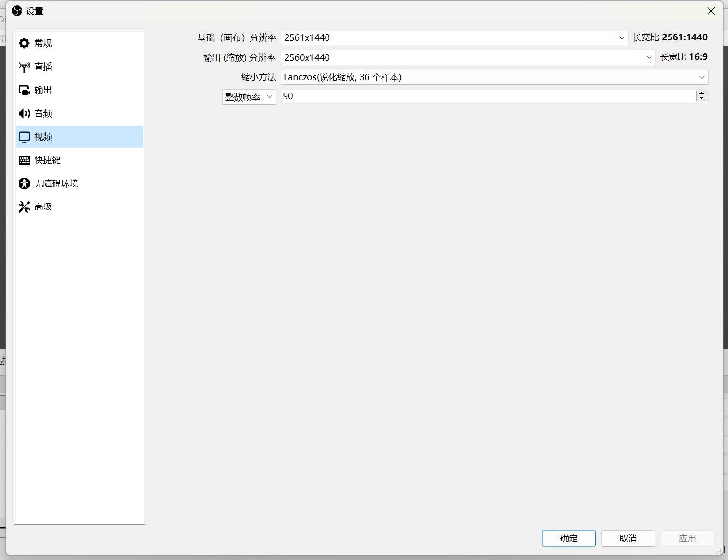
Task: Click the antenna icon for Stream settings
Action: (24, 67)
